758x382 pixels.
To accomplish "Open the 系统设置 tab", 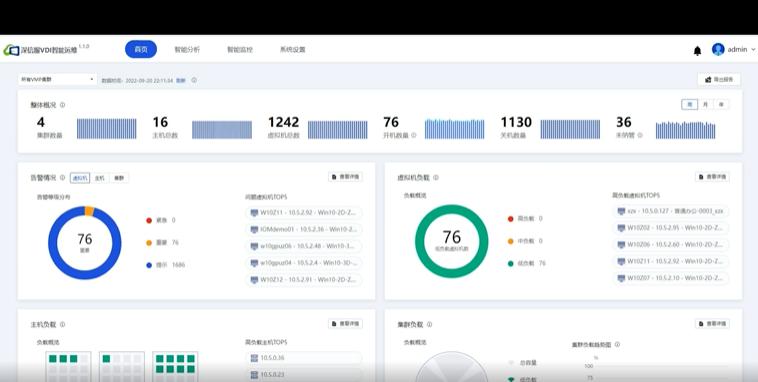I will coord(292,49).
